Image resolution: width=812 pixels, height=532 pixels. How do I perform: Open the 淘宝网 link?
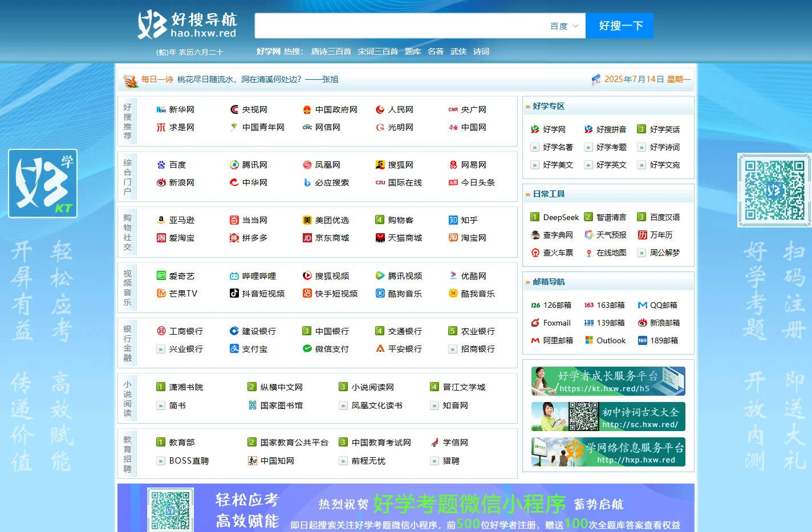coord(474,238)
